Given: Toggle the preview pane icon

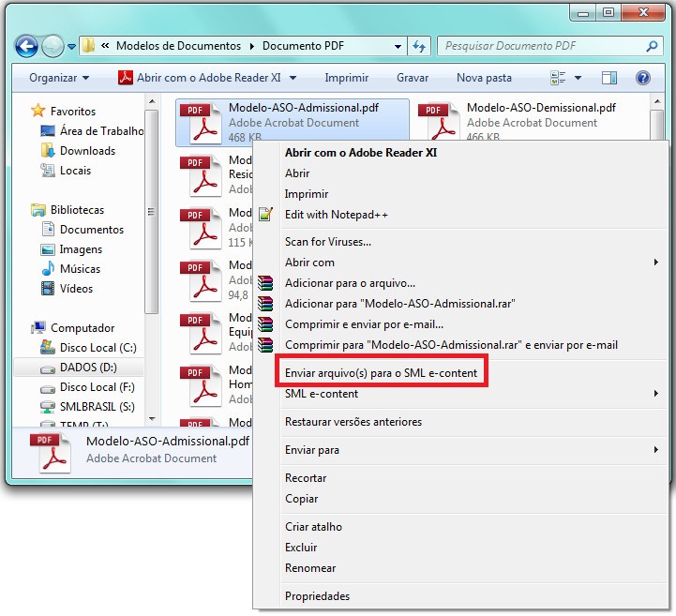Looking at the screenshot, I should (x=609, y=78).
